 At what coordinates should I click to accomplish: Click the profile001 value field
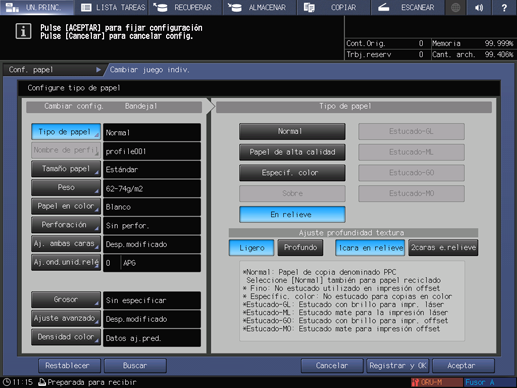click(x=152, y=151)
